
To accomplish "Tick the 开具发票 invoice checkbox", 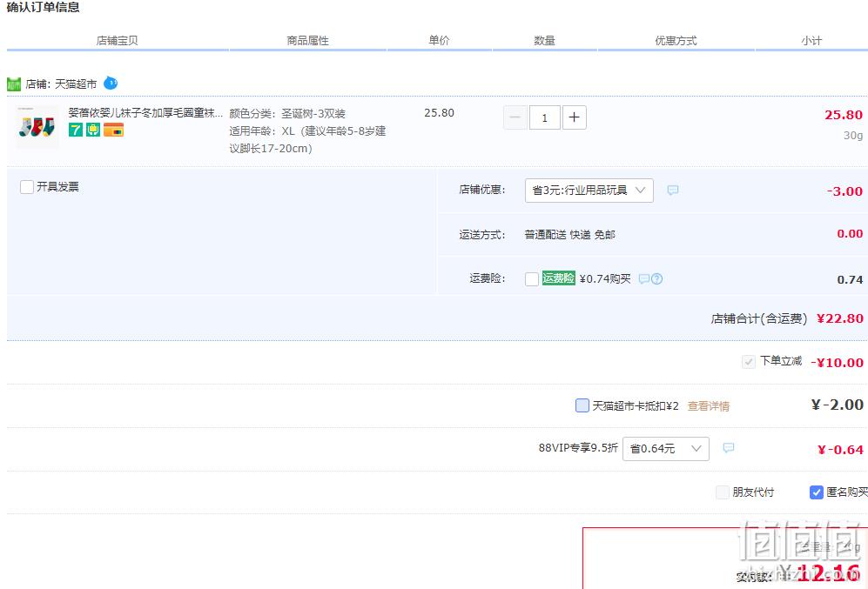I will (27, 187).
